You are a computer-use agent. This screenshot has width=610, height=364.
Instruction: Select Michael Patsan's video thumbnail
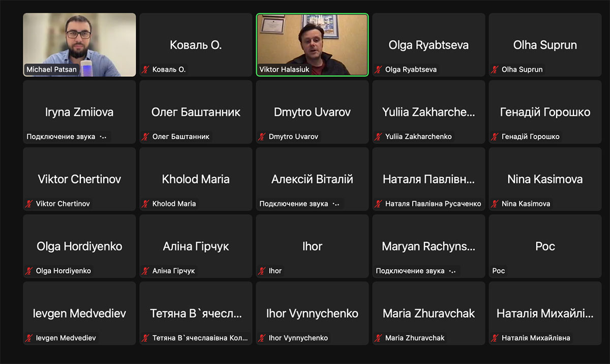79,45
